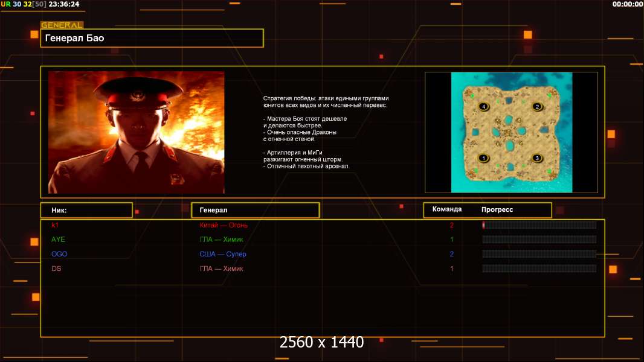The height and width of the screenshot is (362, 644).
Task: Click the 'Генерал' column header
Action: (255, 211)
